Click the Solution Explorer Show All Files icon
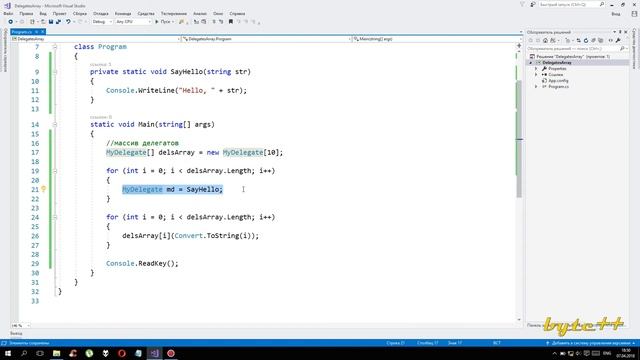Viewport: 640px width, 360px height. (601, 40)
